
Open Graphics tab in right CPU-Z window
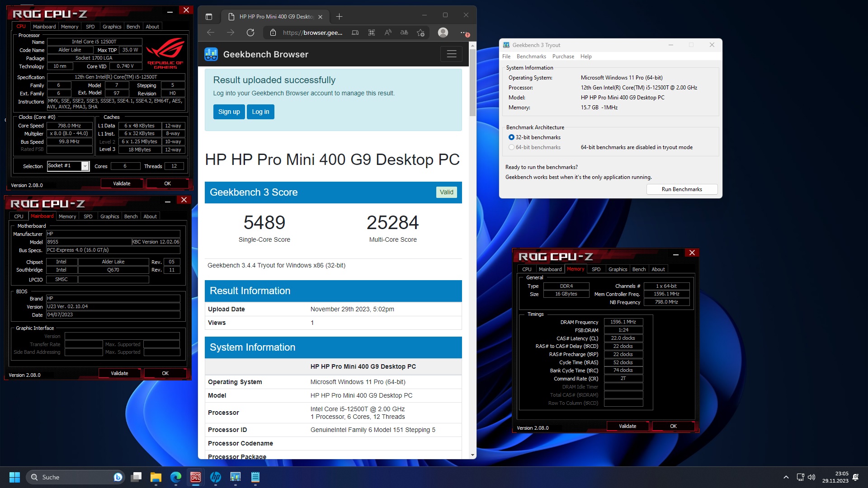pos(618,269)
